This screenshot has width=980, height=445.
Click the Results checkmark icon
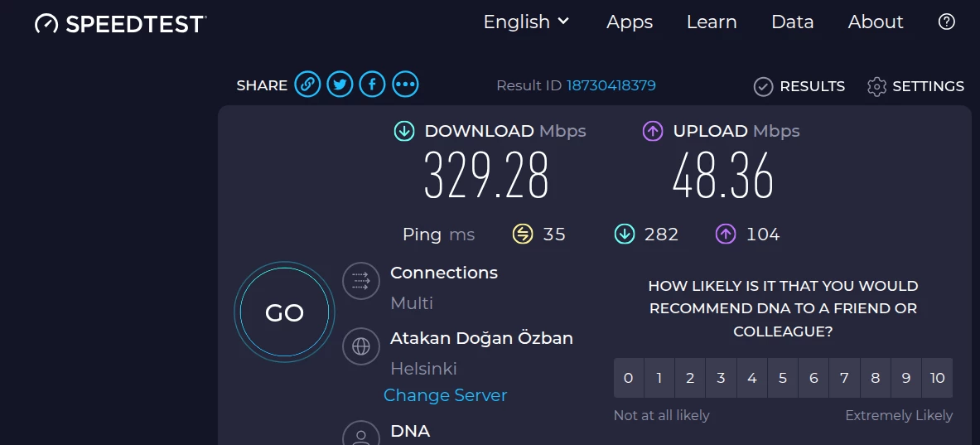tap(763, 86)
